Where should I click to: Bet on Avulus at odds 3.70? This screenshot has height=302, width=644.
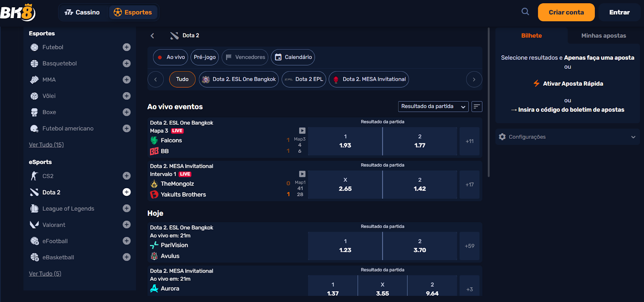tap(420, 246)
